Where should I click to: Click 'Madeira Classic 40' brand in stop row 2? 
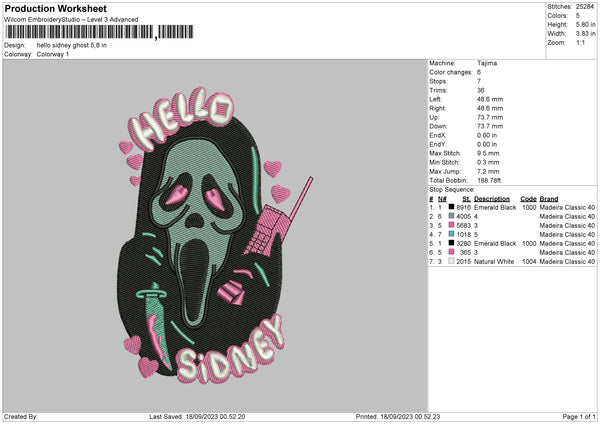pos(567,217)
